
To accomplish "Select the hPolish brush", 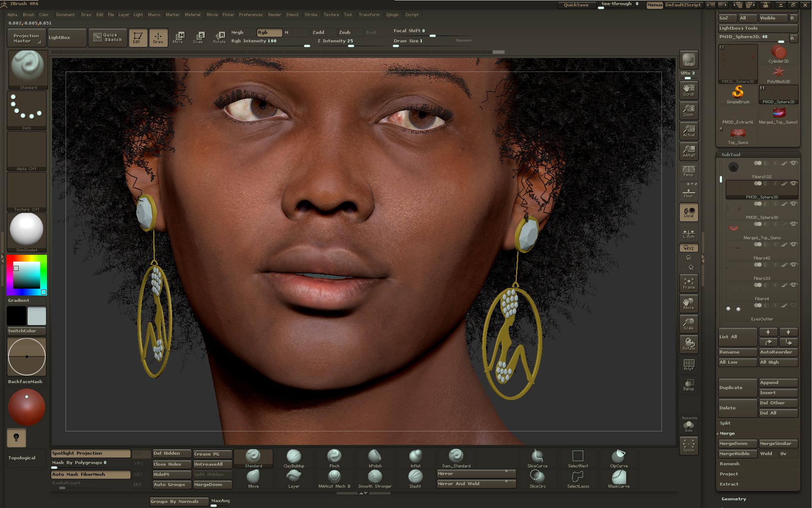I will point(375,458).
